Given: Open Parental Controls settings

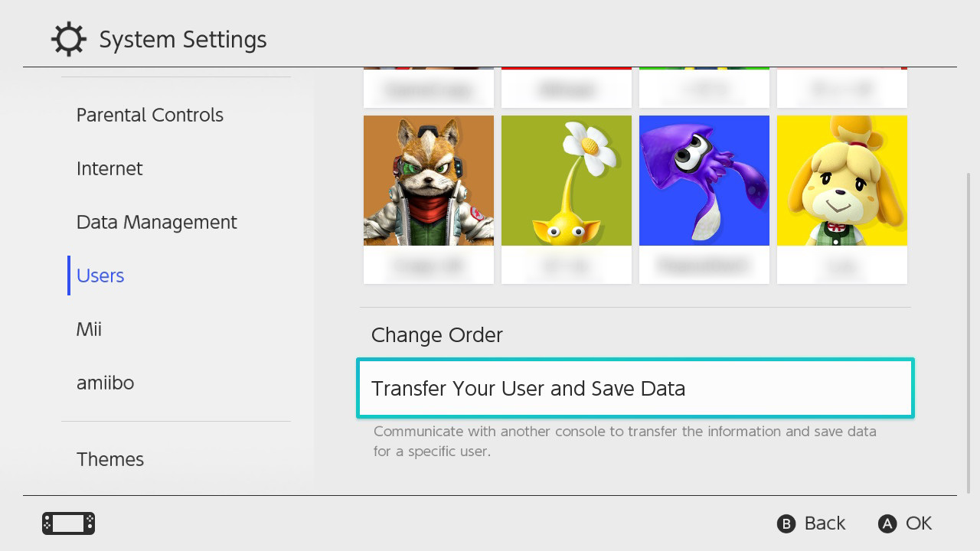Looking at the screenshot, I should click(150, 115).
